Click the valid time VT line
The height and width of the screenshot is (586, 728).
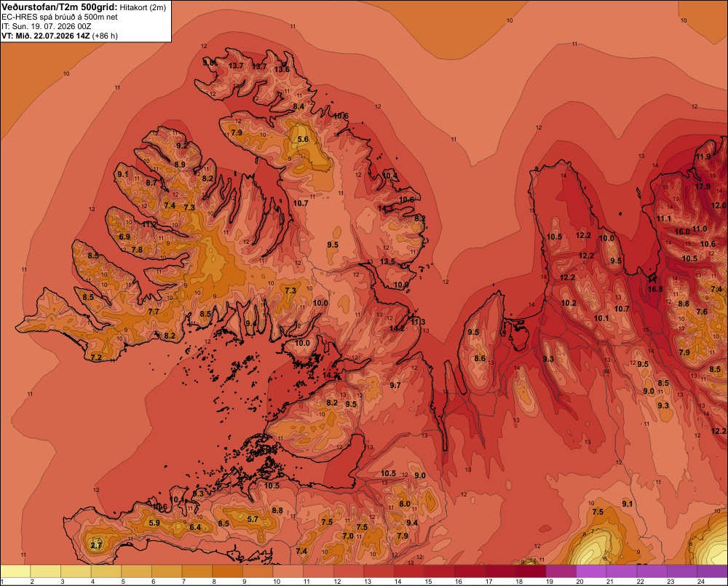(60, 36)
